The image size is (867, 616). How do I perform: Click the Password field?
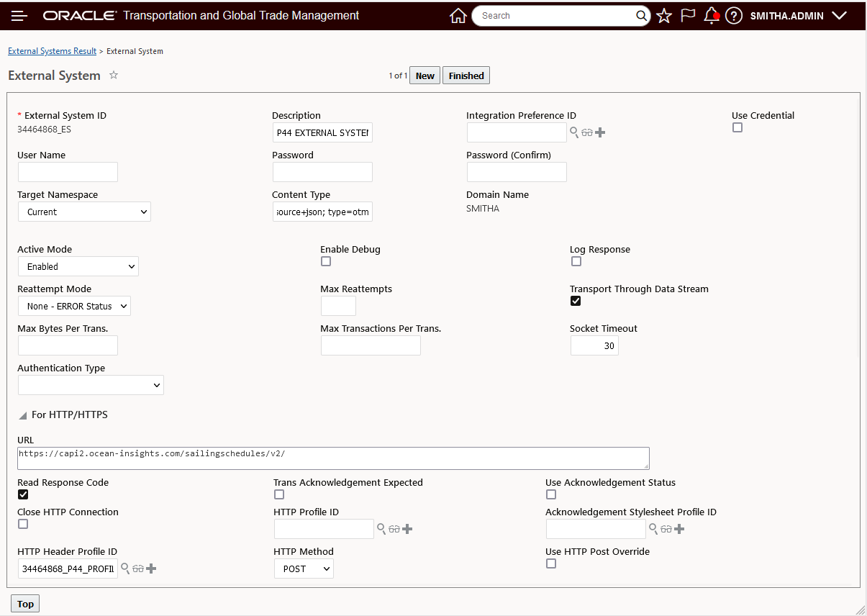322,172
